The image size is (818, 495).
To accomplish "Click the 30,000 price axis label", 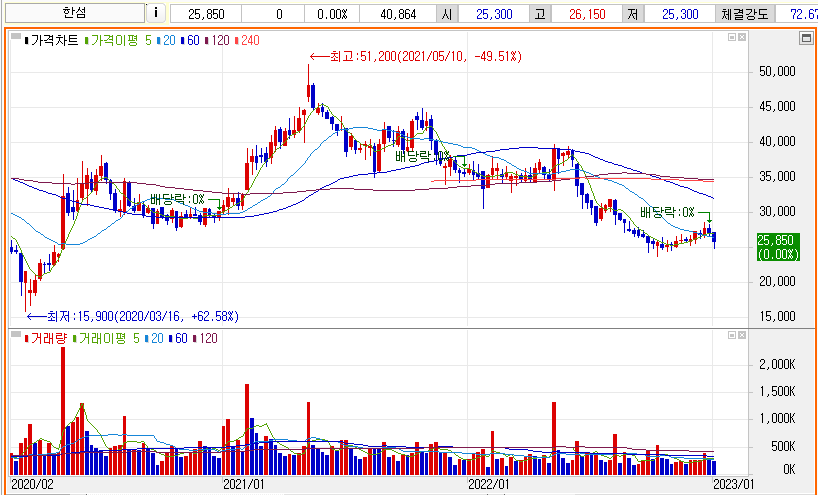I will tap(776, 211).
